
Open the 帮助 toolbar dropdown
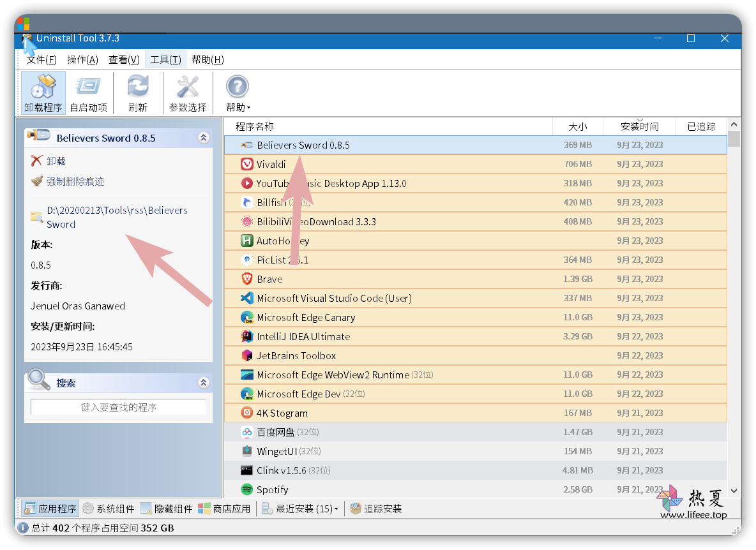238,93
